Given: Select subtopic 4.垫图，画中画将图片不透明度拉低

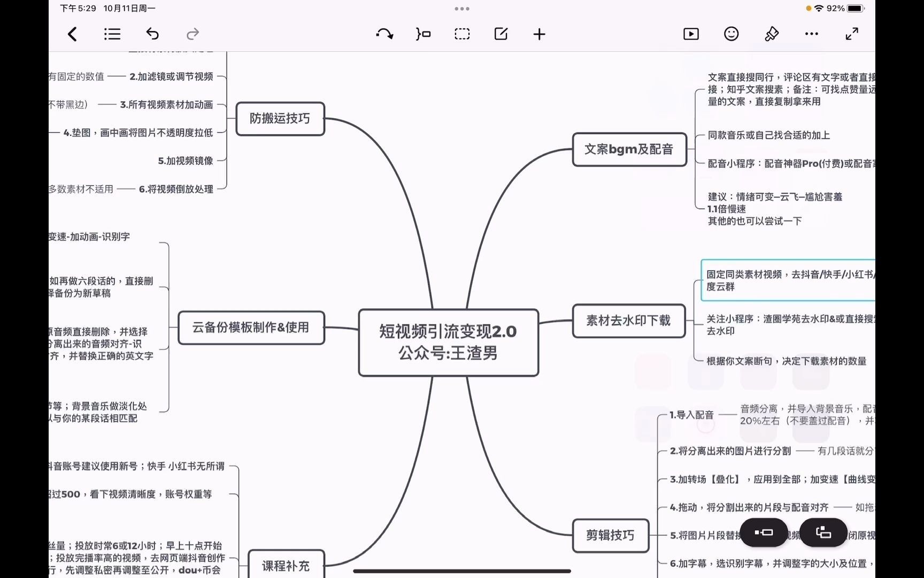Looking at the screenshot, I should pos(138,133).
